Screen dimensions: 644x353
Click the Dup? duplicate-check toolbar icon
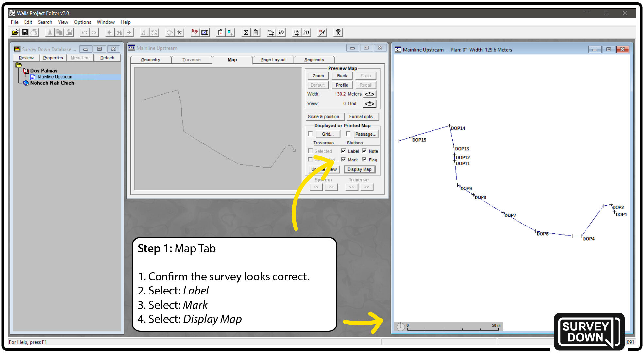[195, 32]
